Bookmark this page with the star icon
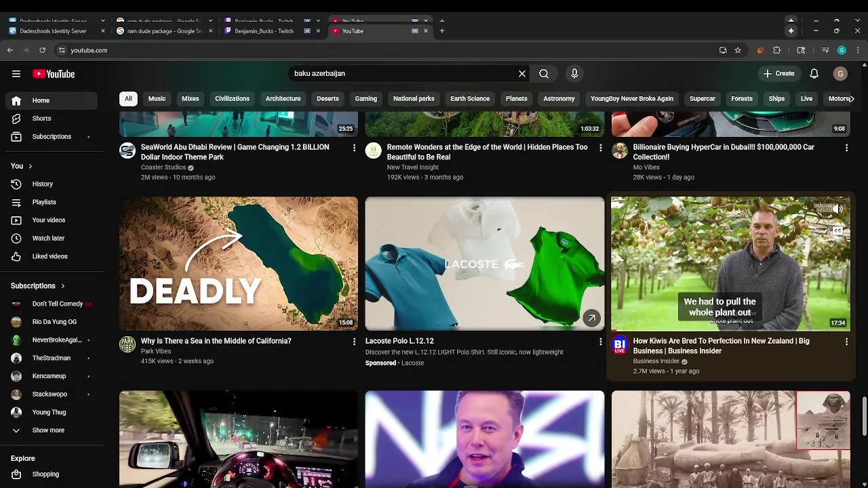 (x=738, y=50)
